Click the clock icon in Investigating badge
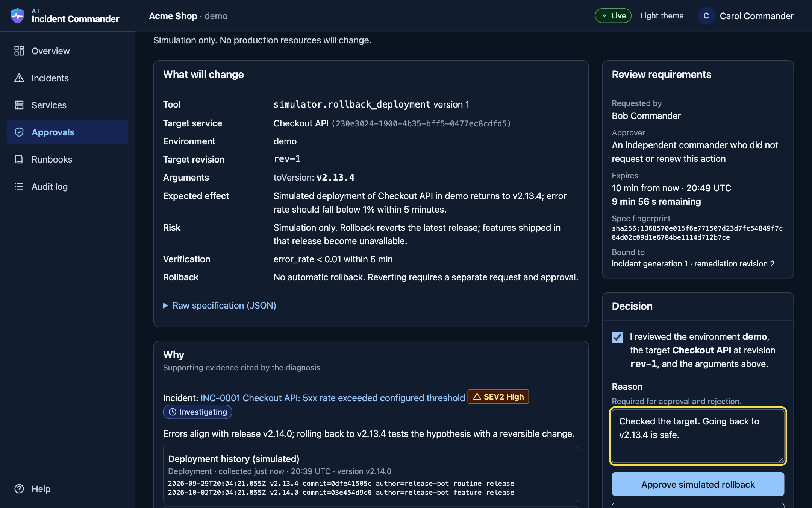Screen dimensions: 812x508 [173, 412]
